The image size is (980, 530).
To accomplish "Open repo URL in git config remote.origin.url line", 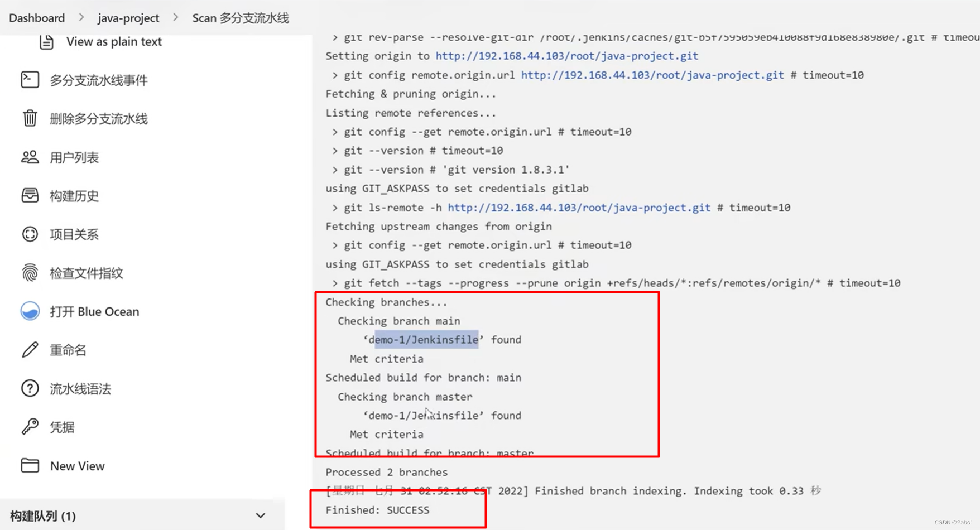I will pyautogui.click(x=652, y=75).
